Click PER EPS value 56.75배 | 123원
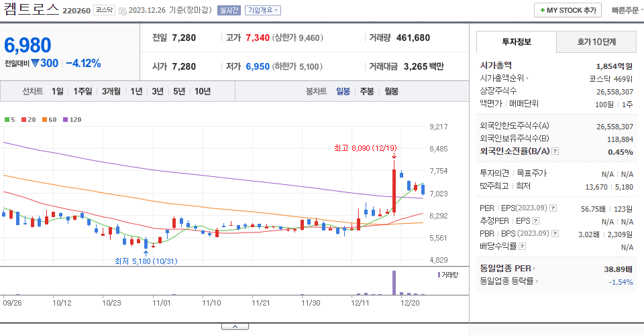Viewport: 644px width, 335px height. point(606,209)
